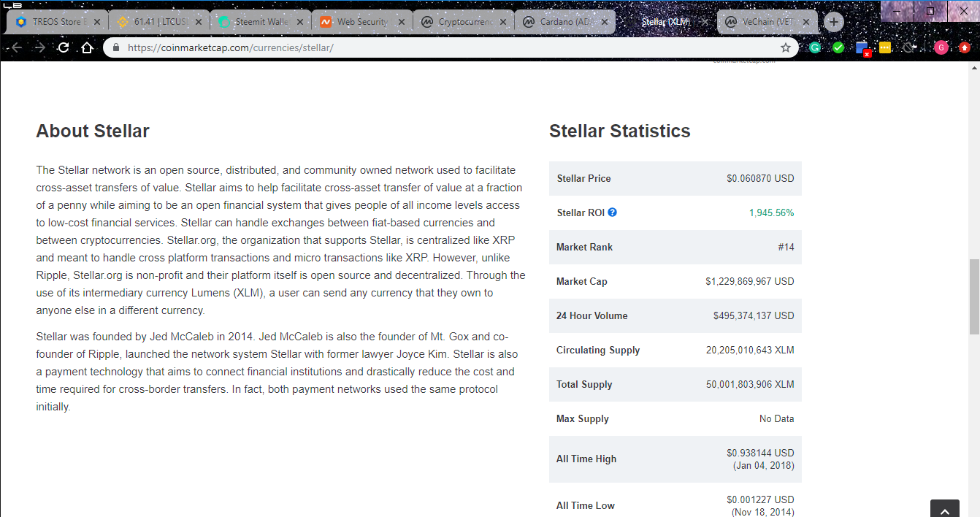Close the VeChain (VET) tab
Viewport: 980px width, 517px height.
[x=806, y=22]
